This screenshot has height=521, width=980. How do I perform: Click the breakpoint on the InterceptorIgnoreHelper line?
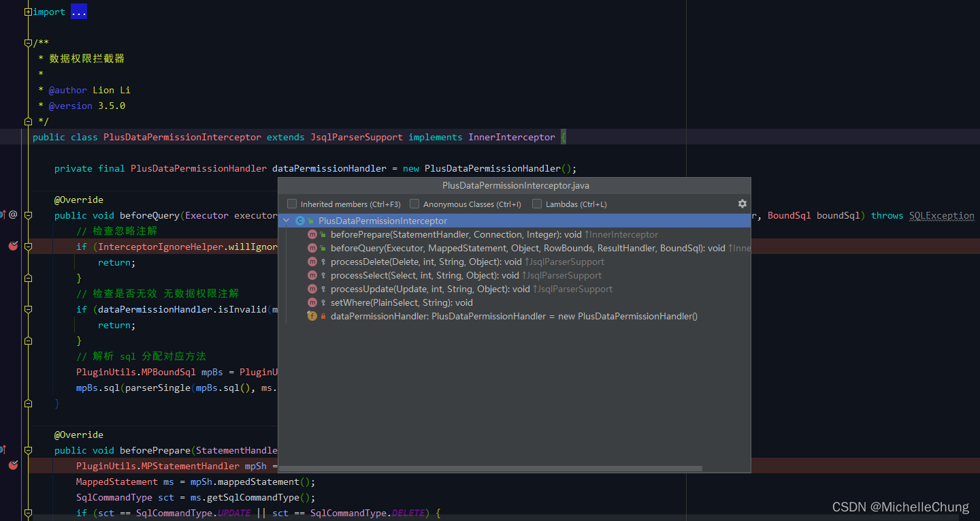point(13,246)
